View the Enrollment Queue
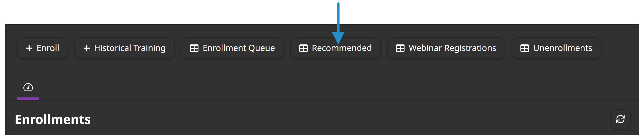 [232, 48]
